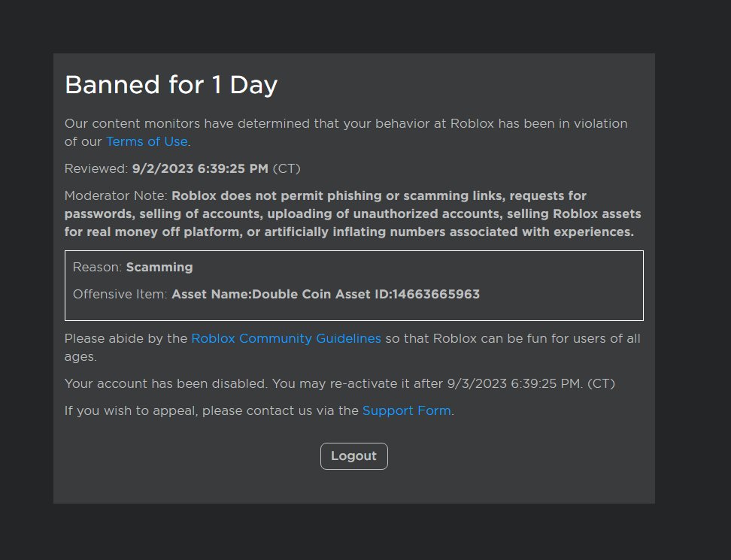The height and width of the screenshot is (560, 731).
Task: Click the 'Banned for 1 Day' heading
Action: [x=171, y=85]
